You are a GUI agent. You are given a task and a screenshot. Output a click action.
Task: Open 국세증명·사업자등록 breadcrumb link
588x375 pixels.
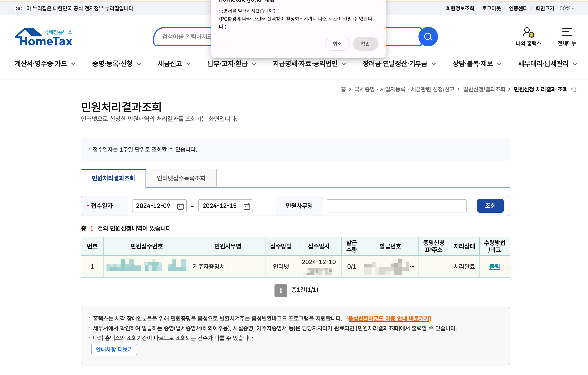(x=404, y=89)
